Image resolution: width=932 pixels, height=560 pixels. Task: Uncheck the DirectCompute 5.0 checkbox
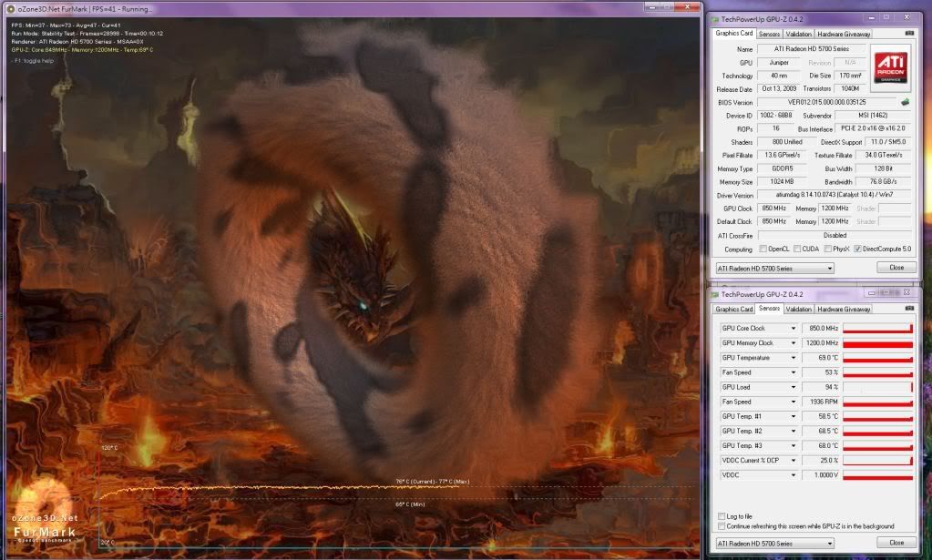point(857,249)
